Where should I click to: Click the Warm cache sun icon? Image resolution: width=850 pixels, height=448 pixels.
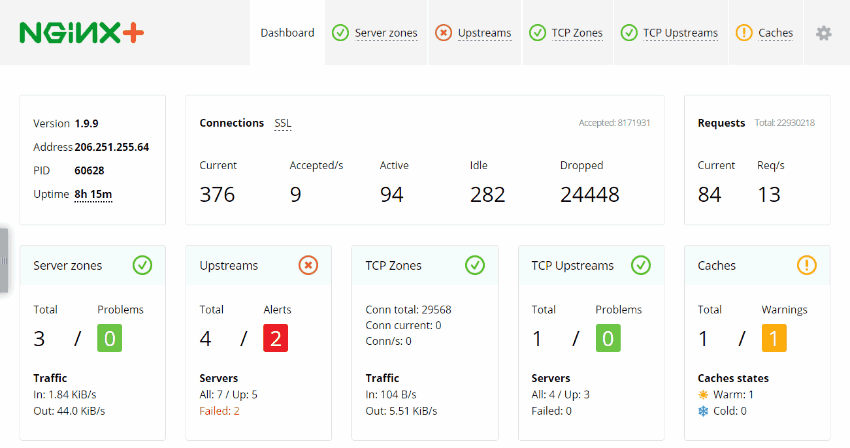703,395
